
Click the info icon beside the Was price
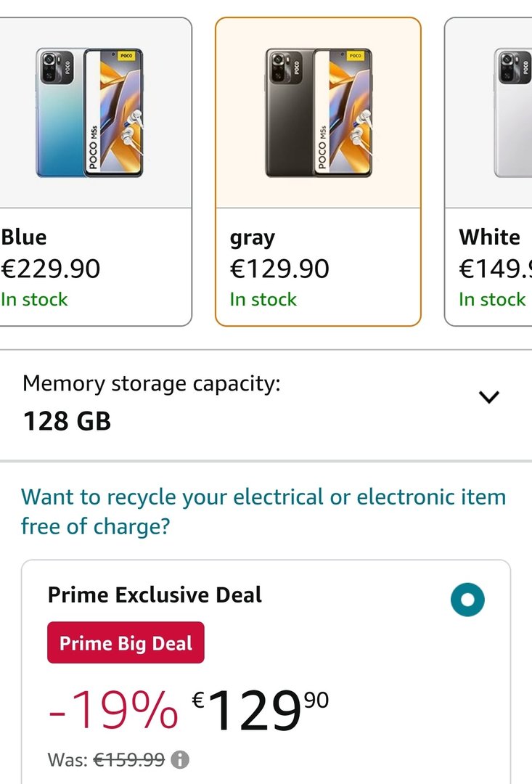point(180,760)
